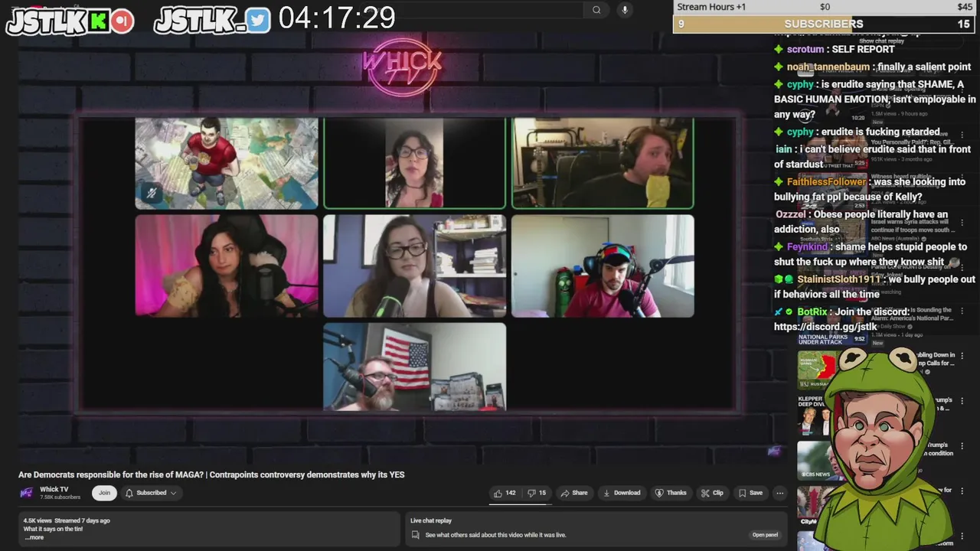Like the video with 142 likes
Image resolution: width=980 pixels, height=551 pixels.
point(505,493)
